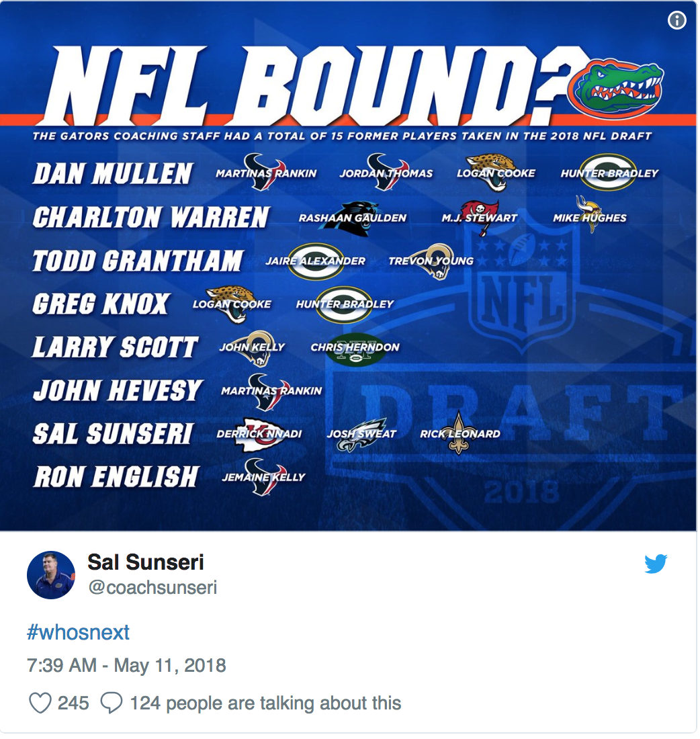This screenshot has width=700, height=739.
Task: Click the Twitter bird logo
Action: pyautogui.click(x=656, y=563)
